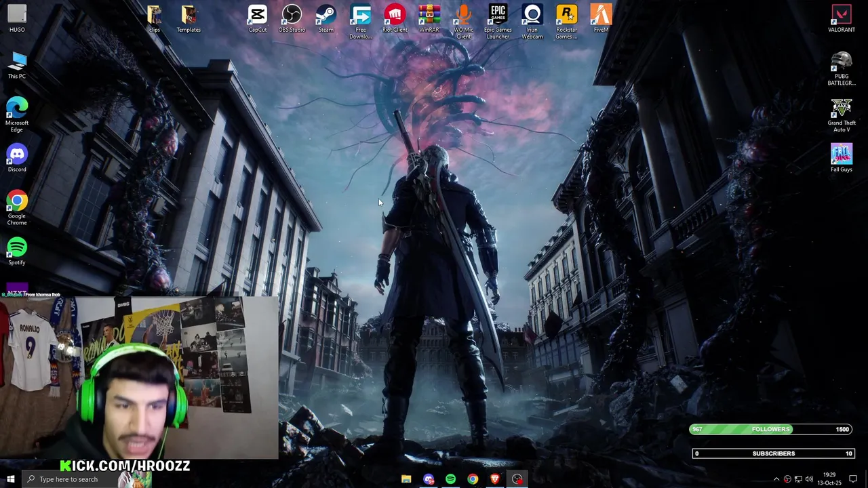
Task: Open Brave browser from the taskbar
Action: 495,479
